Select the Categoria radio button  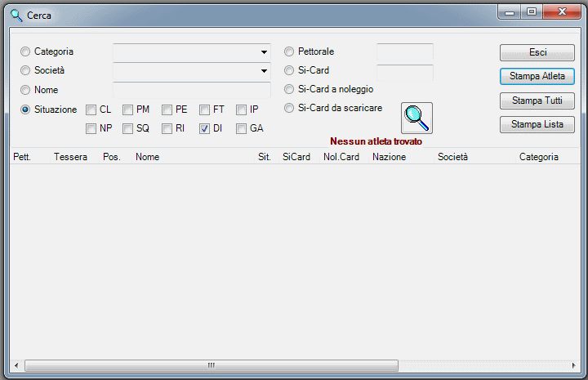[x=25, y=51]
